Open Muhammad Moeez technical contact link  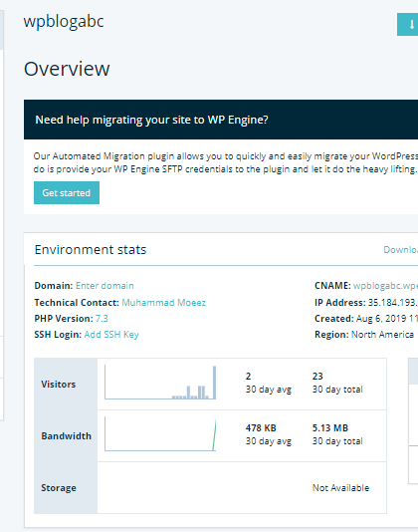pyautogui.click(x=164, y=302)
